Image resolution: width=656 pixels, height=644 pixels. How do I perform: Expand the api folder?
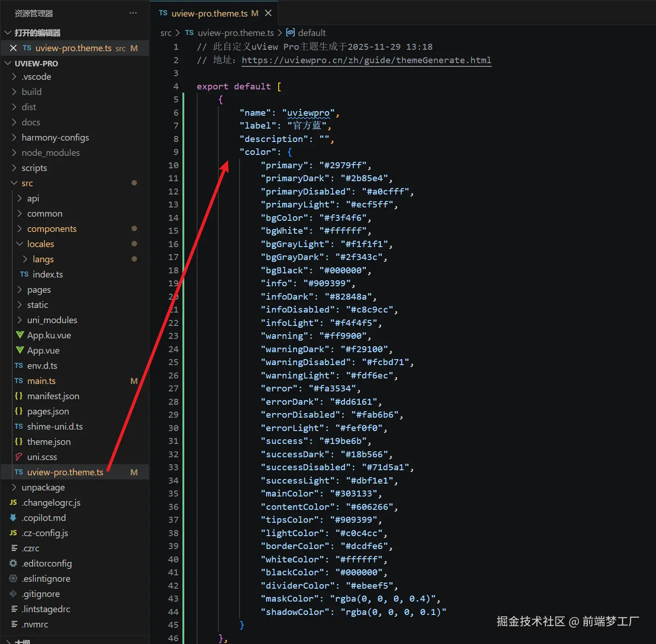pyautogui.click(x=75, y=198)
